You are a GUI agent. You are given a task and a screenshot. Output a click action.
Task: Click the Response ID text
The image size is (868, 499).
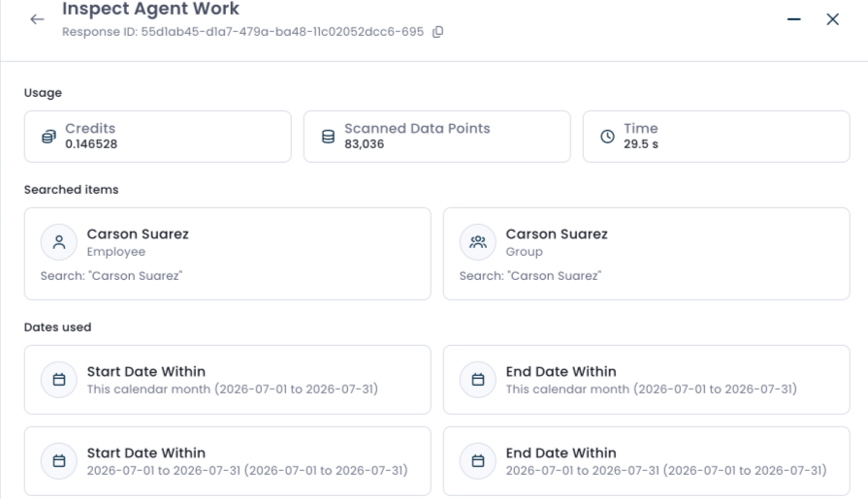click(x=243, y=32)
